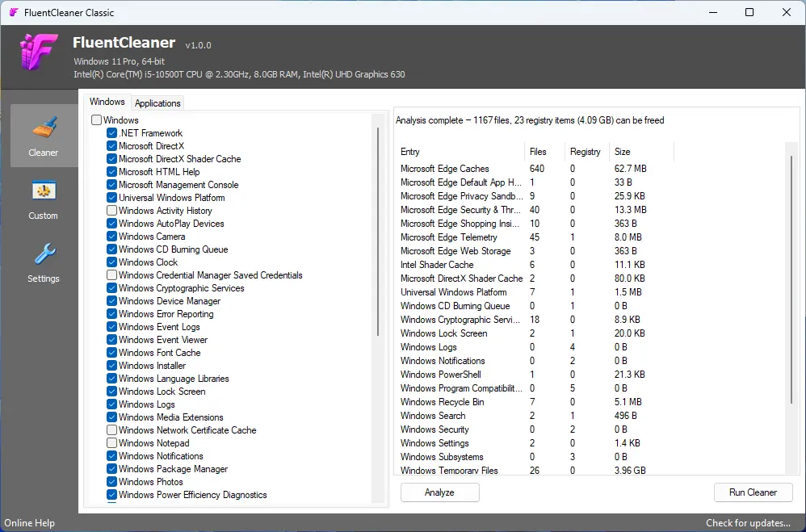Uncheck Windows Error Reporting checkbox

coord(111,313)
